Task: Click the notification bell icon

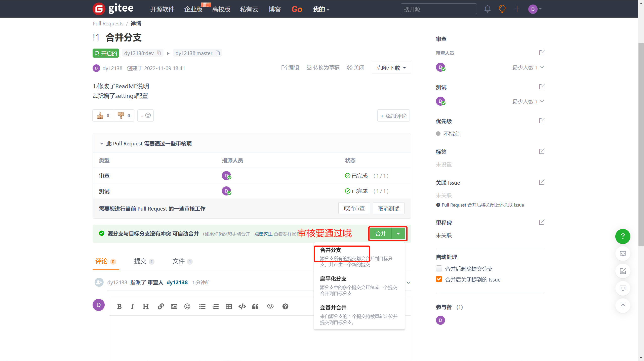Action: 487,9
